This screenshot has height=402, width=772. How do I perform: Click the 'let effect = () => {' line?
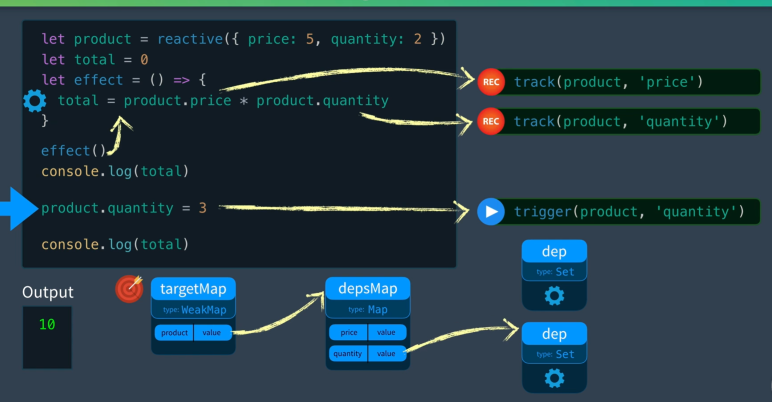tap(124, 80)
